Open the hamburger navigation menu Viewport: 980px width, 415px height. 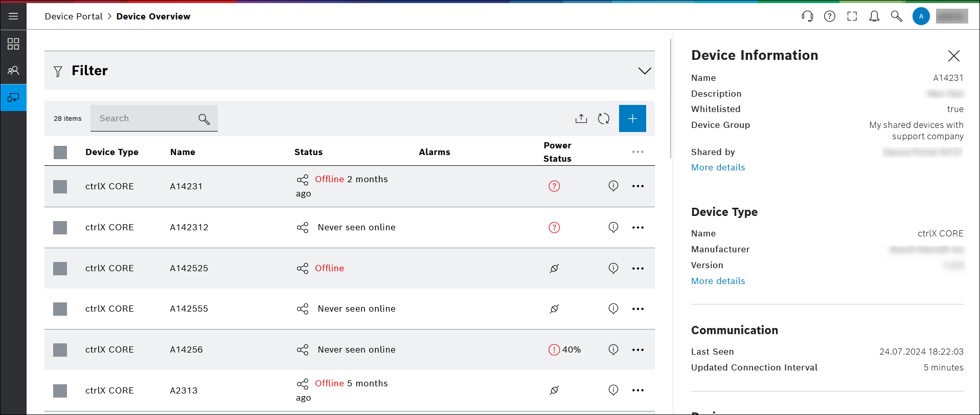pyautogui.click(x=13, y=16)
